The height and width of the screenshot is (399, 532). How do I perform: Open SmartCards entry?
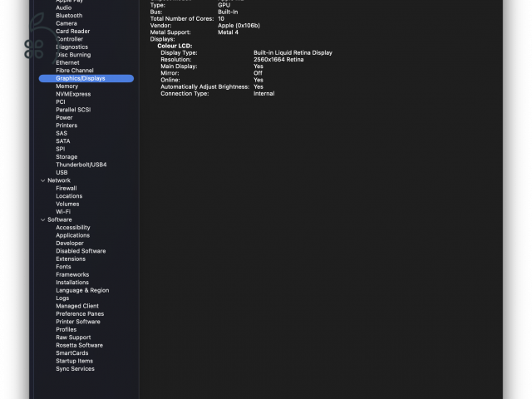click(72, 353)
